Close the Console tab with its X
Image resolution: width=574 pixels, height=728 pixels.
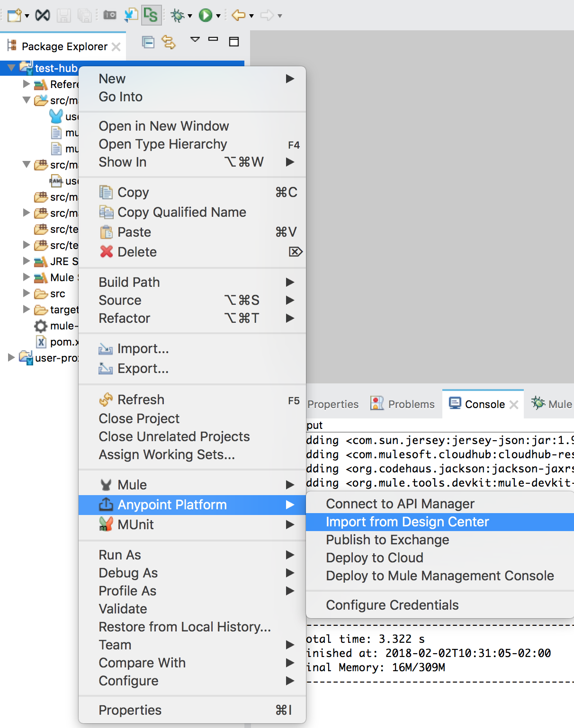pyautogui.click(x=514, y=405)
